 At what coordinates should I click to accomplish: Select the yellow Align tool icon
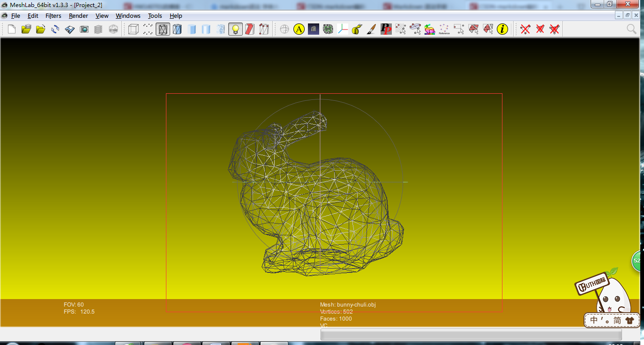click(299, 30)
